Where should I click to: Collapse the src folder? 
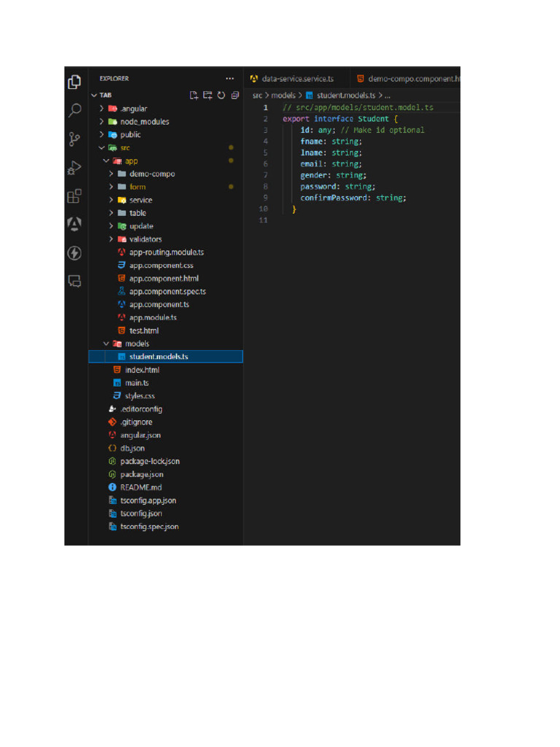point(101,147)
